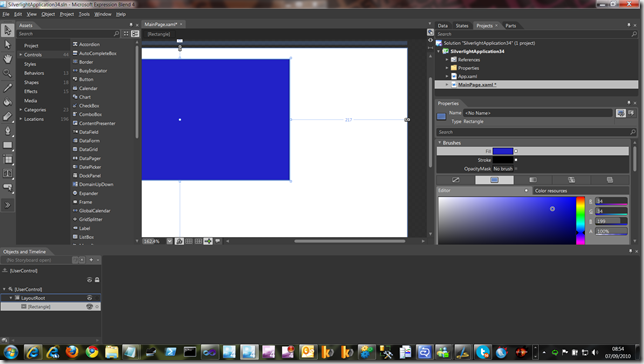Expand the Locations node in Assets

click(x=21, y=119)
